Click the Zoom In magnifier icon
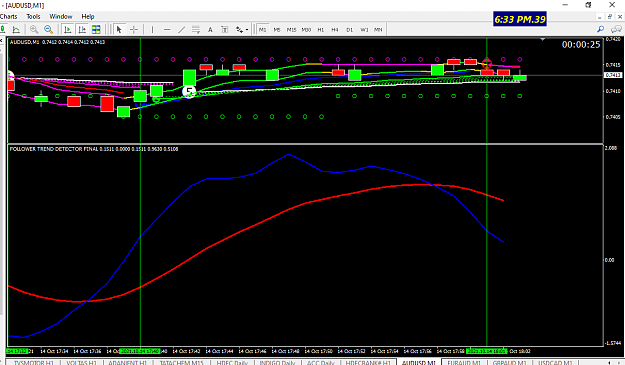The image size is (625, 365). [34, 29]
